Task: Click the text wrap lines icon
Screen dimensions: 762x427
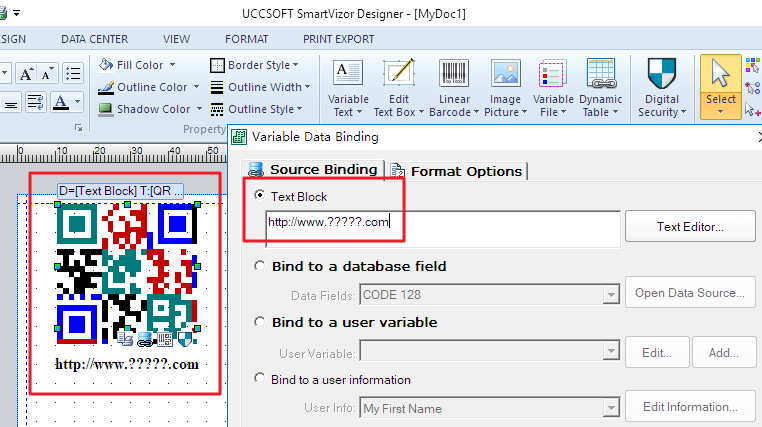Action: tap(35, 102)
